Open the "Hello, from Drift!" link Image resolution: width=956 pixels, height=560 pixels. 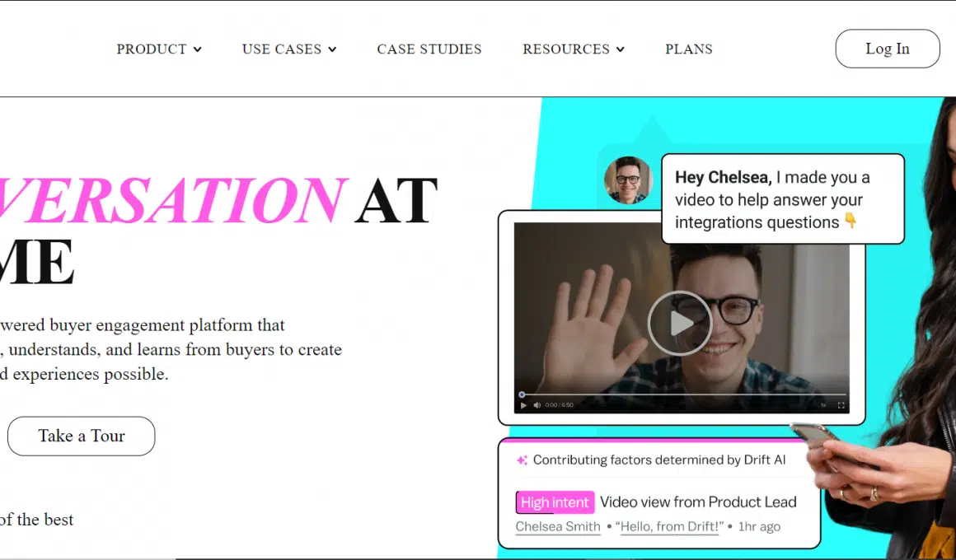pos(669,526)
